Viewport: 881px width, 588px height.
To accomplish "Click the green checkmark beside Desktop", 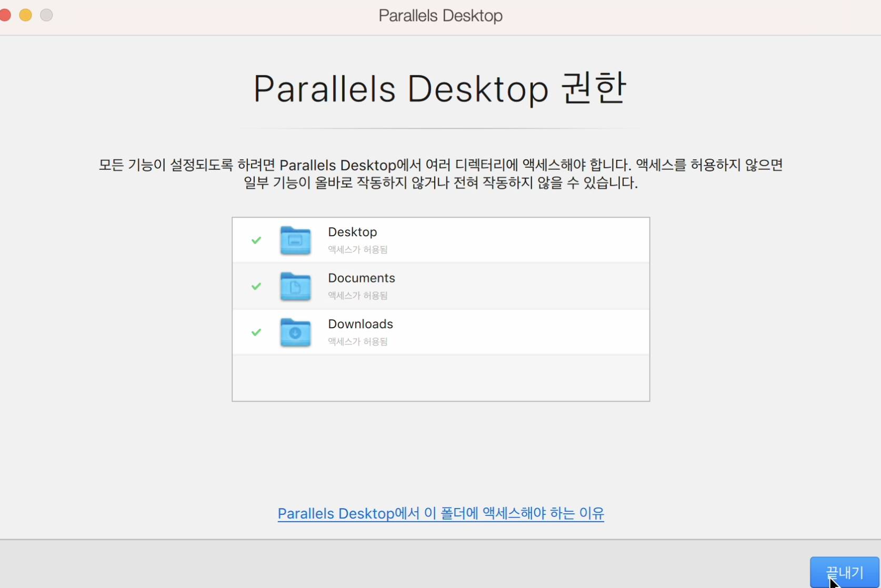I will click(x=256, y=240).
